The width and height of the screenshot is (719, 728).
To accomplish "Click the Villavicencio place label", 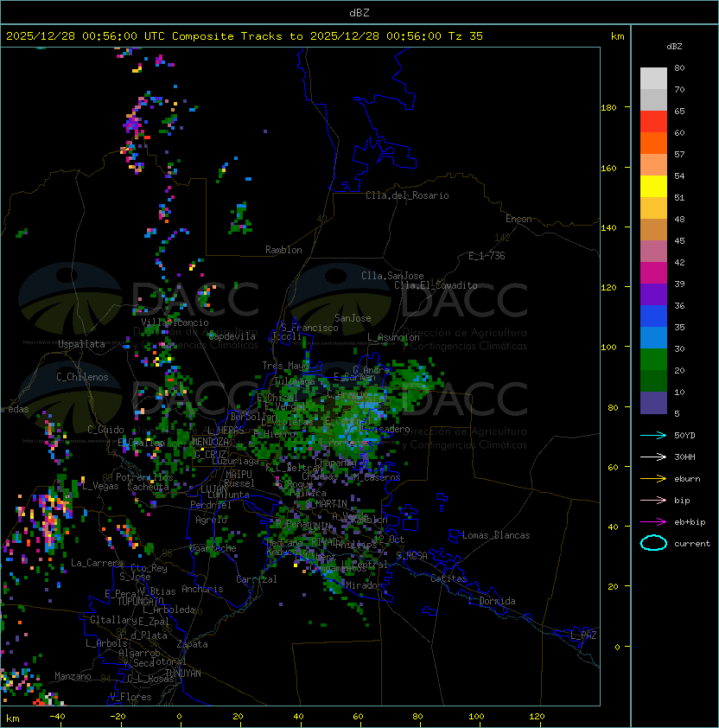I will [x=175, y=322].
